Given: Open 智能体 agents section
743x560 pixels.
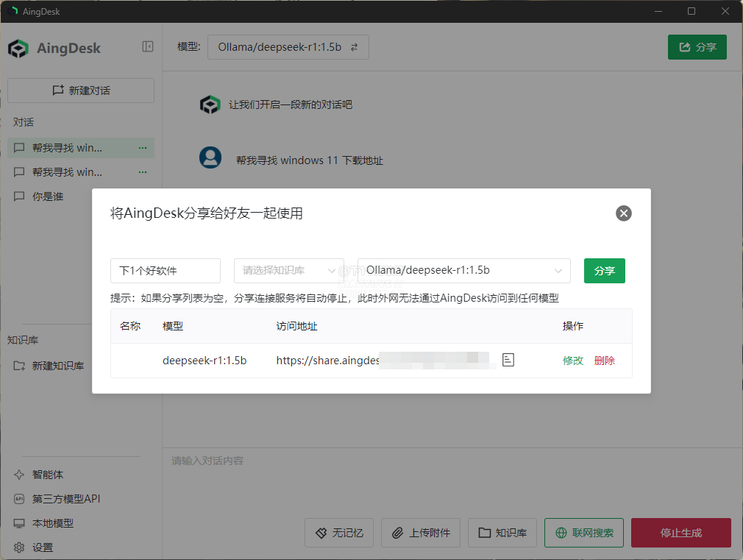Looking at the screenshot, I should (x=47, y=475).
